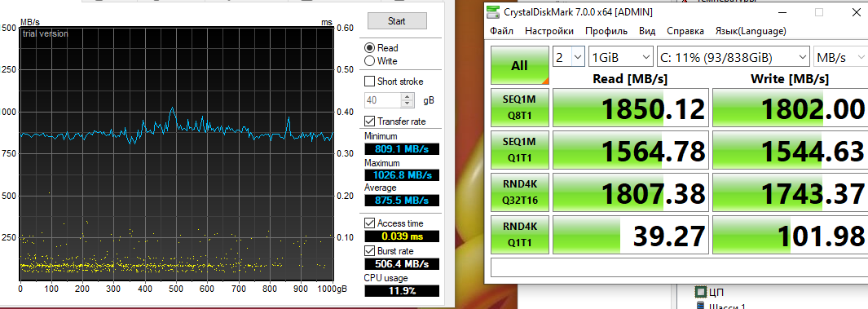Click the empty comment field below results
868x309 pixels.
click(x=679, y=267)
